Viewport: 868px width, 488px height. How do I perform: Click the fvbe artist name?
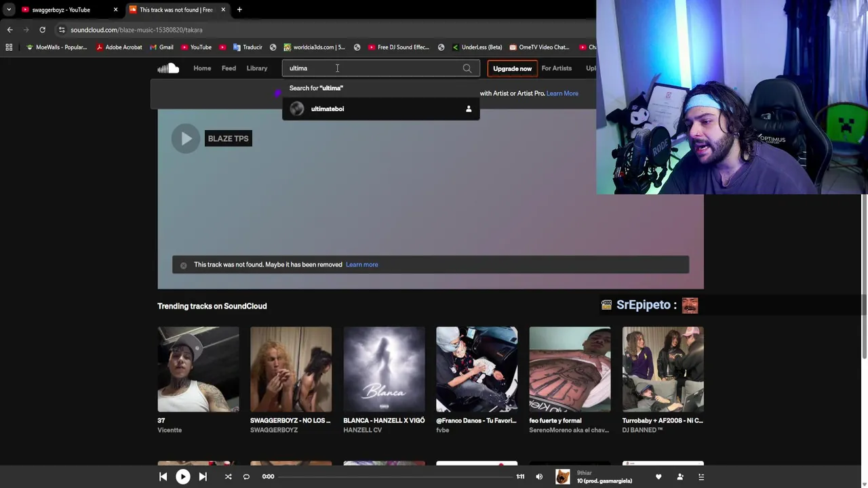[443, 430]
